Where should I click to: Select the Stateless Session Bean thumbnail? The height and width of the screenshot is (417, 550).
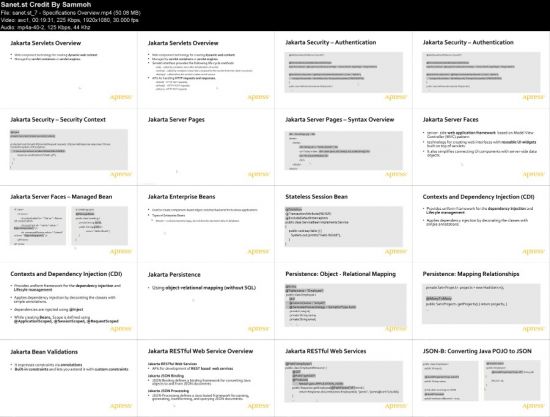pyautogui.click(x=343, y=224)
